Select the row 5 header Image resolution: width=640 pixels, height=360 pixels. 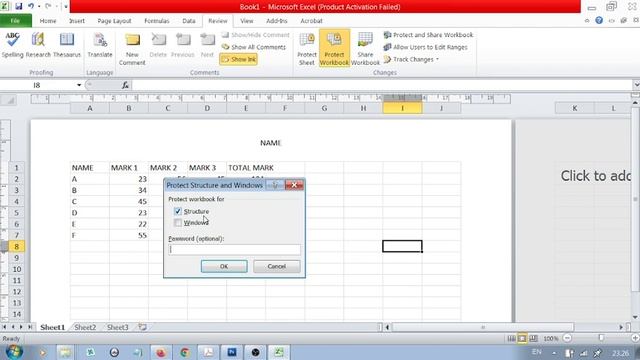coord(16,213)
